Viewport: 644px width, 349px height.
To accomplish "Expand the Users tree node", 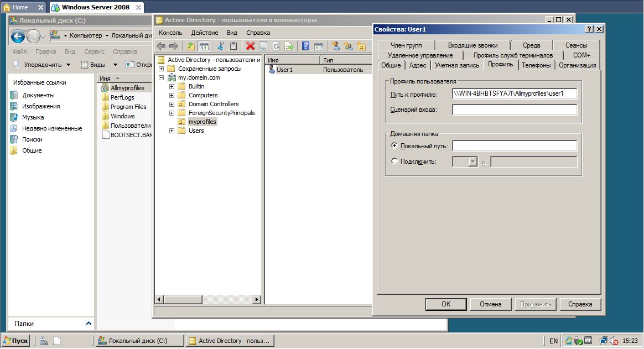I will pyautogui.click(x=172, y=131).
